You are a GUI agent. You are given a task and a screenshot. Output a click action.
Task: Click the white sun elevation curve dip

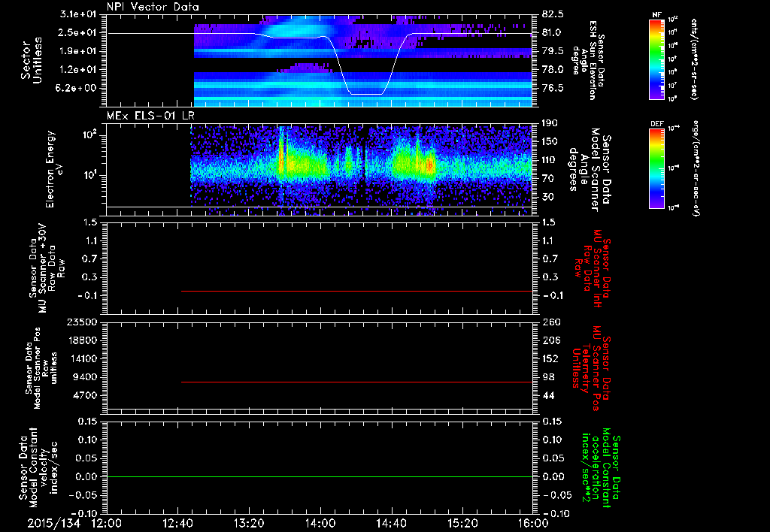point(366,94)
